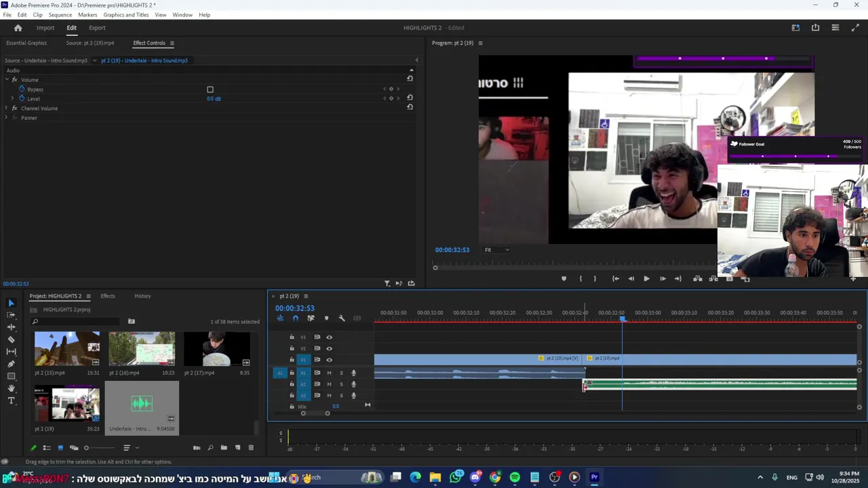868x488 pixels.
Task: Select the Type tool
Action: point(11,401)
